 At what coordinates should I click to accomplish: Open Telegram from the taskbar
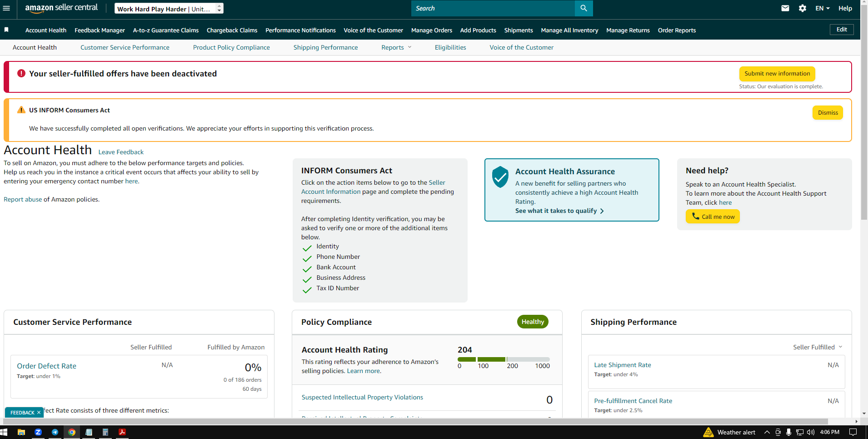click(55, 432)
